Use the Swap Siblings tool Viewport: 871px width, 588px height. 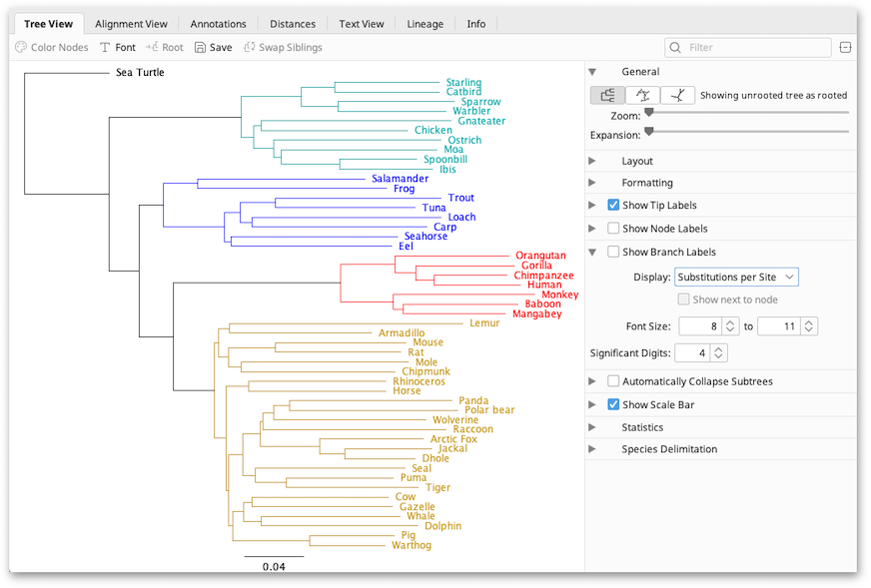[x=284, y=47]
